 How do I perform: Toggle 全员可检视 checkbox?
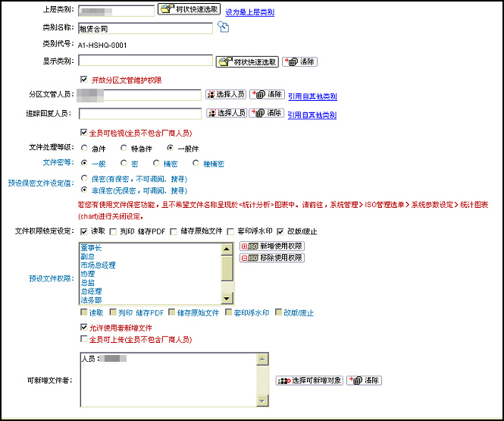click(x=83, y=133)
